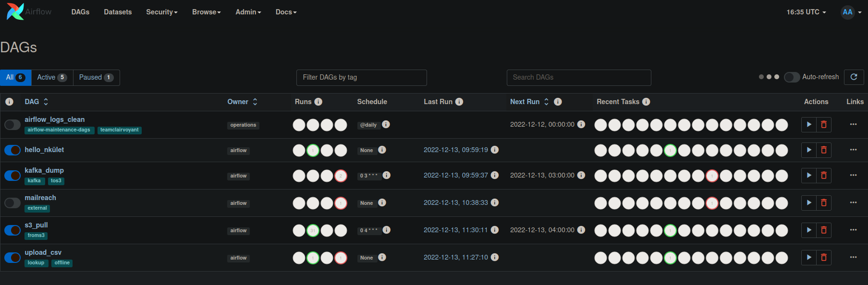This screenshot has height=285, width=868.
Task: Open the Security dropdown menu
Action: pyautogui.click(x=161, y=12)
